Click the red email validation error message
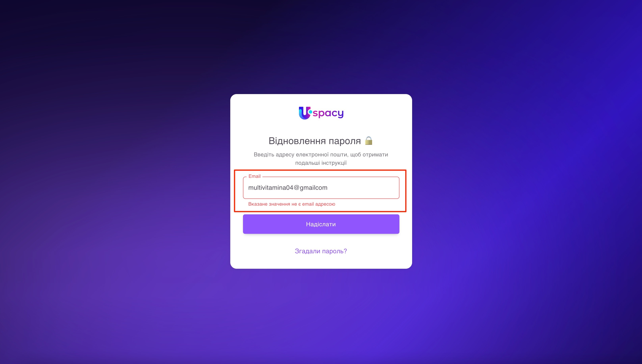This screenshot has width=642, height=364. point(291,204)
